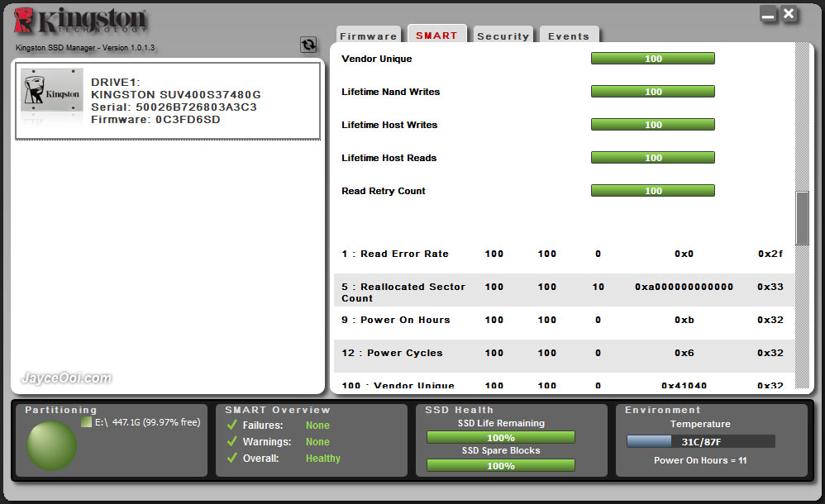
Task: Click the Lifetime Host Writes progress bar
Action: point(653,125)
